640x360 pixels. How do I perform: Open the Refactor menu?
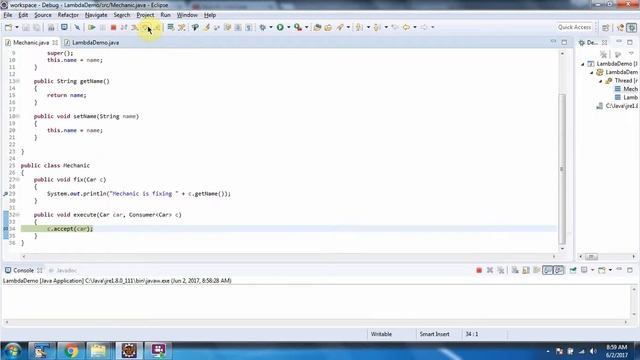point(68,15)
